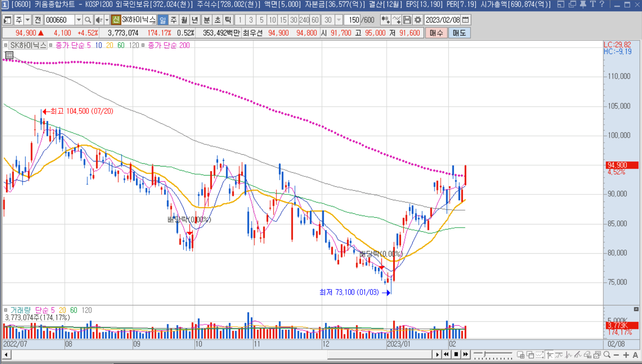
Task: Toggle 종가 단순 200 legend checkbox
Action: coord(142,45)
